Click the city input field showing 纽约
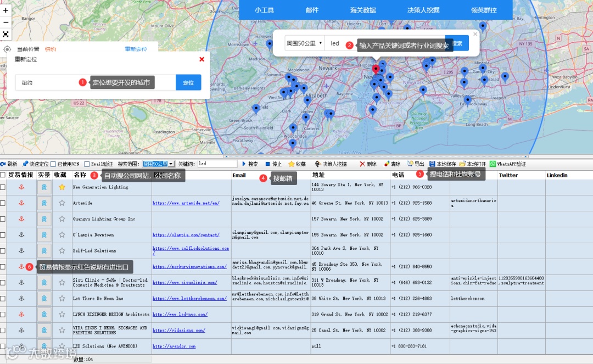Screen dimensions: 593x364 click(x=96, y=82)
